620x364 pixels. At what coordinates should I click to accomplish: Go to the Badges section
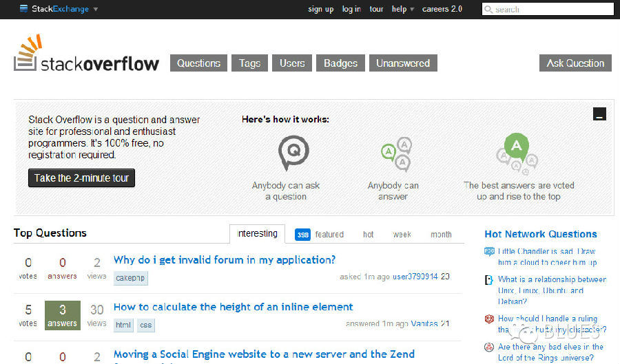[340, 63]
